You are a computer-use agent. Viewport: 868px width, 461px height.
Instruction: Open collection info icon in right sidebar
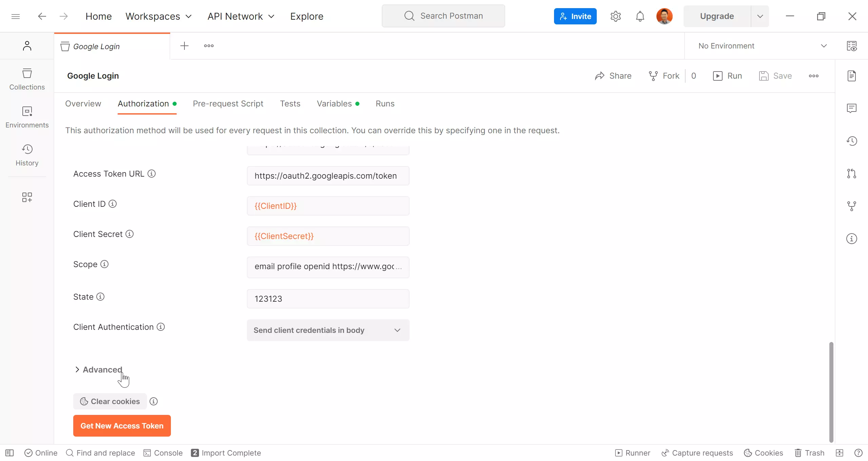click(x=851, y=239)
